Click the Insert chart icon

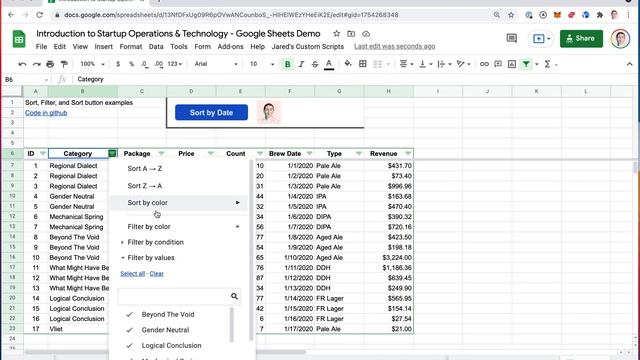(x=512, y=64)
